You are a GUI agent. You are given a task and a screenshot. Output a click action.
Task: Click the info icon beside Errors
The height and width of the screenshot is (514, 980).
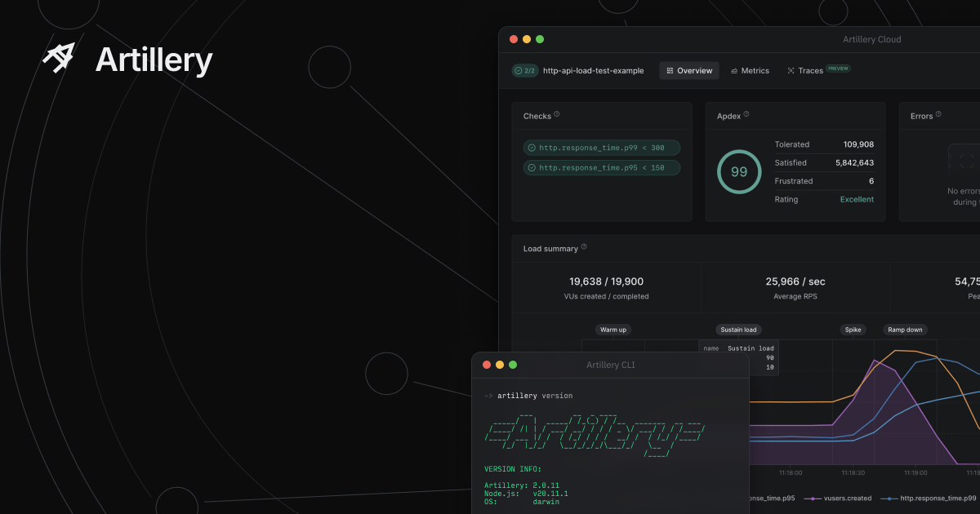point(938,114)
